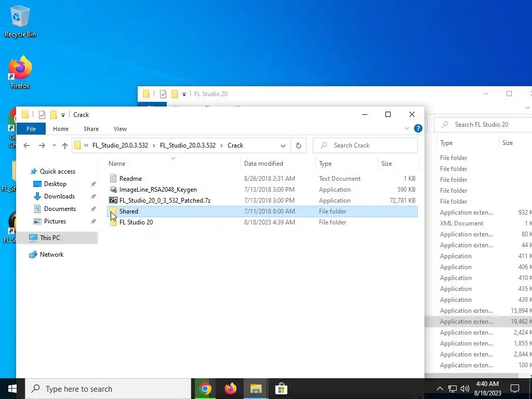Click the Properties quick access icon in Crack window
Viewport: 532px width, 399px height.
pos(42,115)
